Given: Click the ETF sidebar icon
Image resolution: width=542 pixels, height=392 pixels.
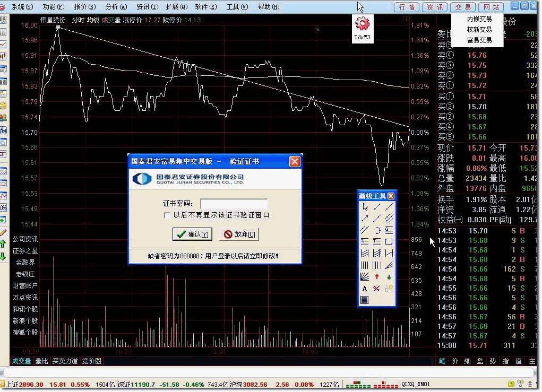Looking at the screenshot, I should [3, 154].
